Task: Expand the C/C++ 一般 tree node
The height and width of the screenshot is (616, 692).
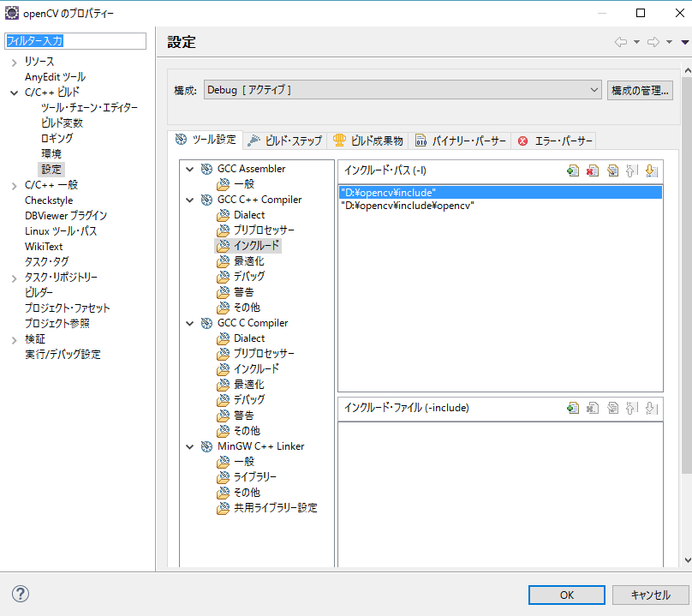Action: [14, 185]
